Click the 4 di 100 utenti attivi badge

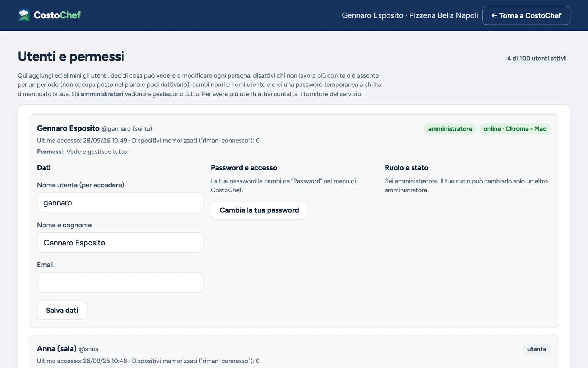(x=536, y=58)
